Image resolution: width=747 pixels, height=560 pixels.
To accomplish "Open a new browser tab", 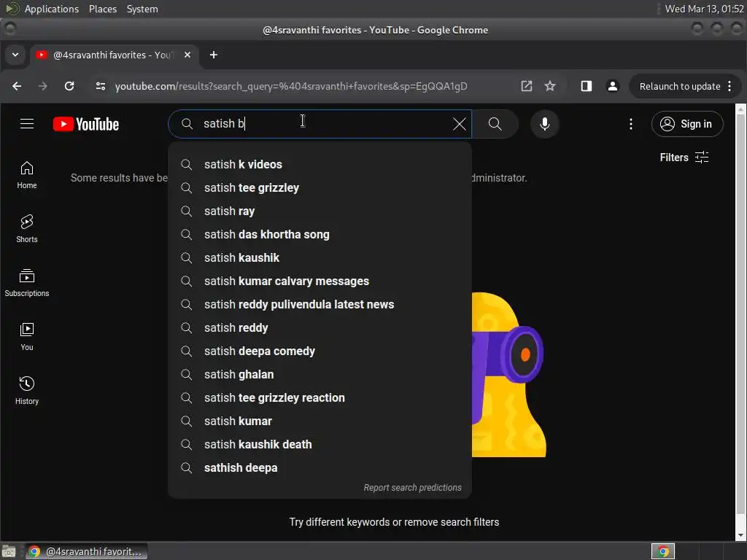I will click(214, 55).
